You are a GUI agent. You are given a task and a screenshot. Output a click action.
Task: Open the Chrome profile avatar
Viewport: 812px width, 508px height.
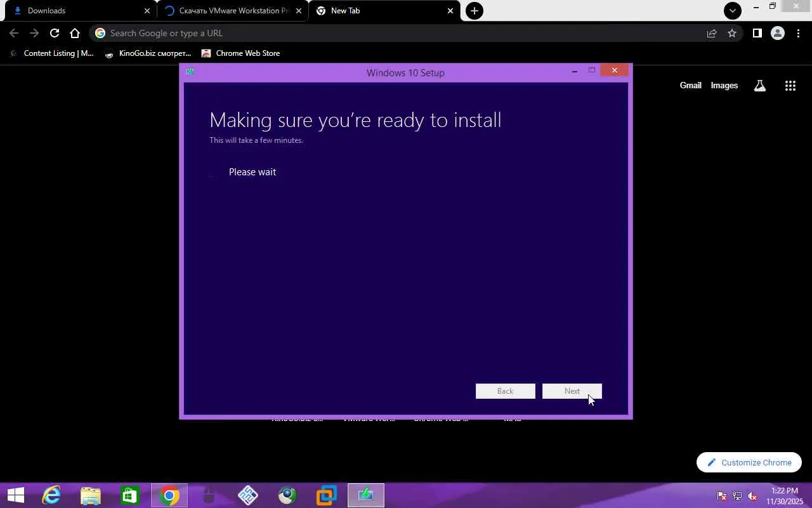pyautogui.click(x=778, y=33)
